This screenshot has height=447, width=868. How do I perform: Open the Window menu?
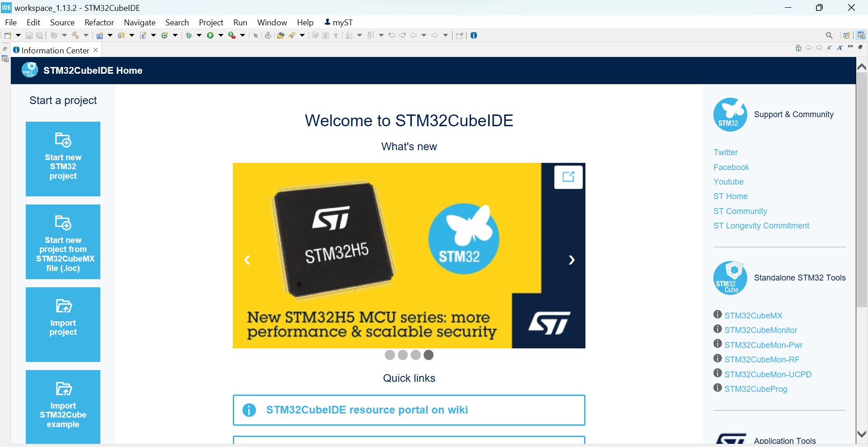click(272, 23)
